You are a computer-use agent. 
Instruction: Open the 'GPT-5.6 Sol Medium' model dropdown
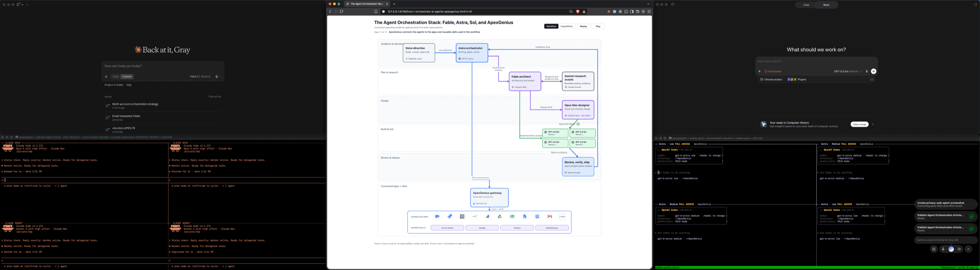848,71
